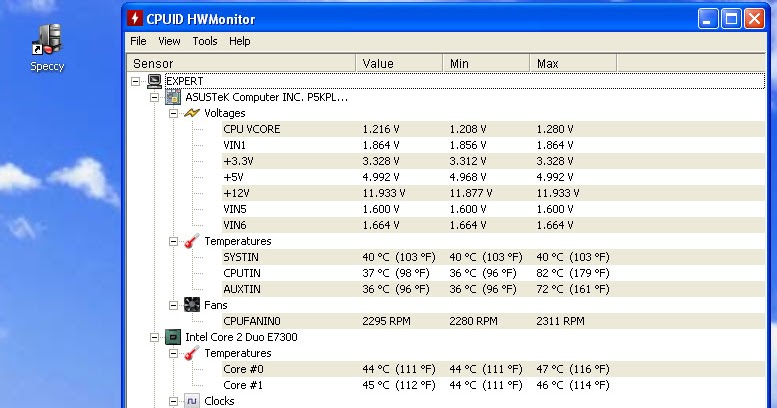The height and width of the screenshot is (408, 777).
Task: Select the AUXTIN temperature row
Action: pyautogui.click(x=493, y=289)
